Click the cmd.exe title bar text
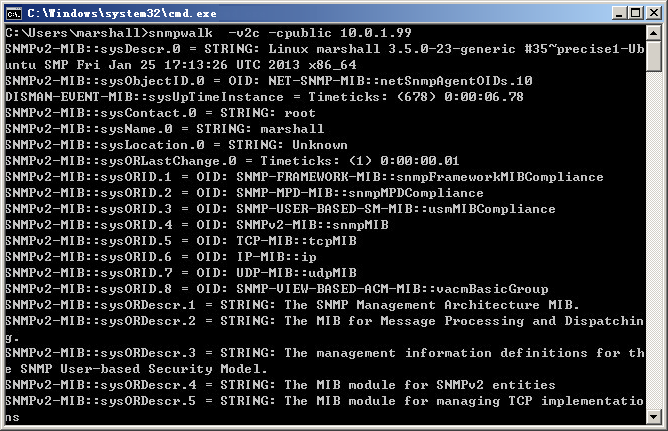The width and height of the screenshot is (668, 431). tap(122, 13)
